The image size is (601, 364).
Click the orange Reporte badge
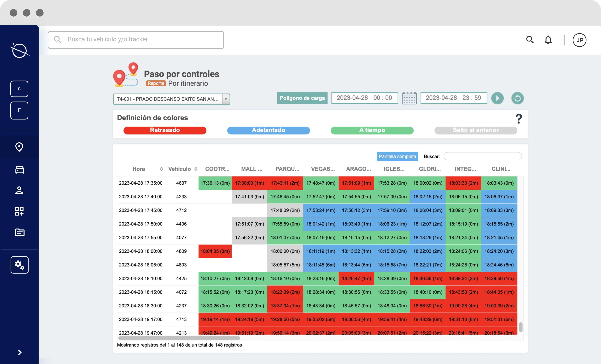click(156, 83)
